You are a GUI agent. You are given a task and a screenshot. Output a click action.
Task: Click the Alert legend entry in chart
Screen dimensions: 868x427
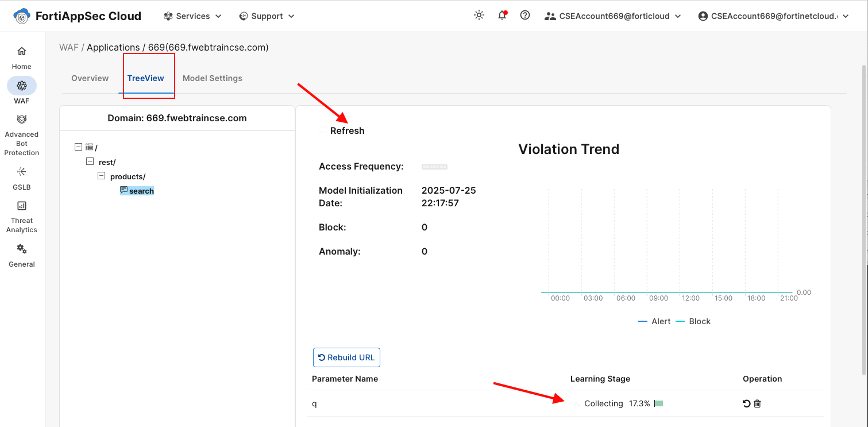[654, 321]
